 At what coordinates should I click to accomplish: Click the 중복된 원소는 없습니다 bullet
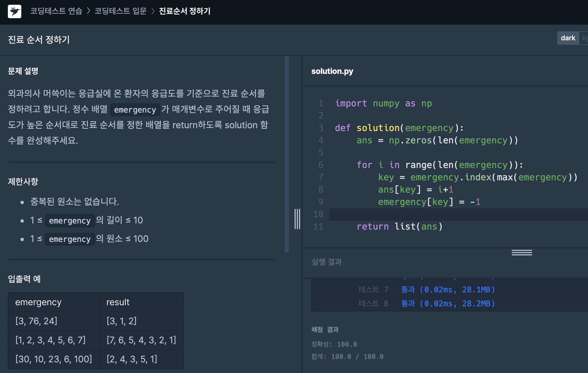click(x=75, y=202)
